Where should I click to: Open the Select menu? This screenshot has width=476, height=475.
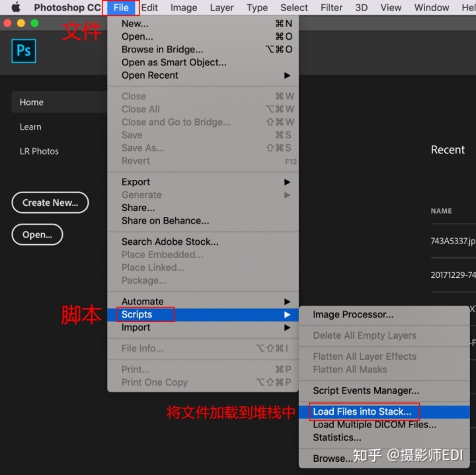[294, 7]
